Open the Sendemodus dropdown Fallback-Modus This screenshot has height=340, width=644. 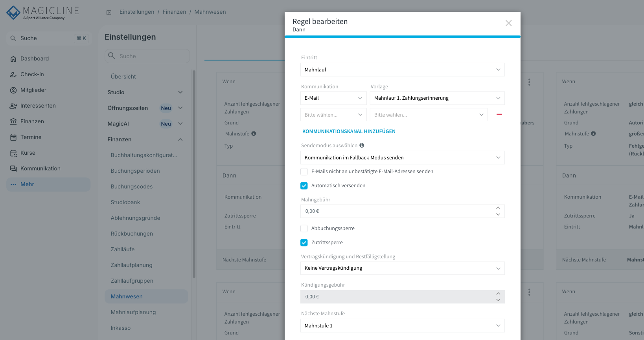click(403, 157)
